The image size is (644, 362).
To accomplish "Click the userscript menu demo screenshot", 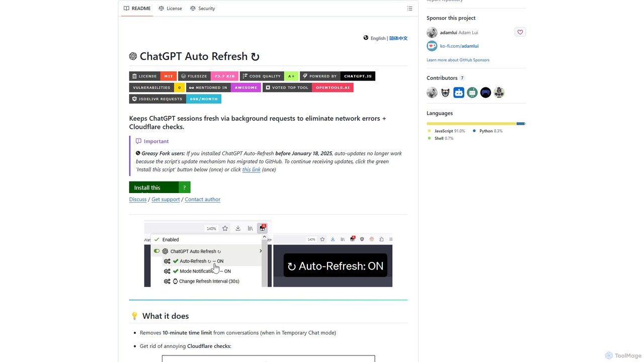I will (208, 254).
